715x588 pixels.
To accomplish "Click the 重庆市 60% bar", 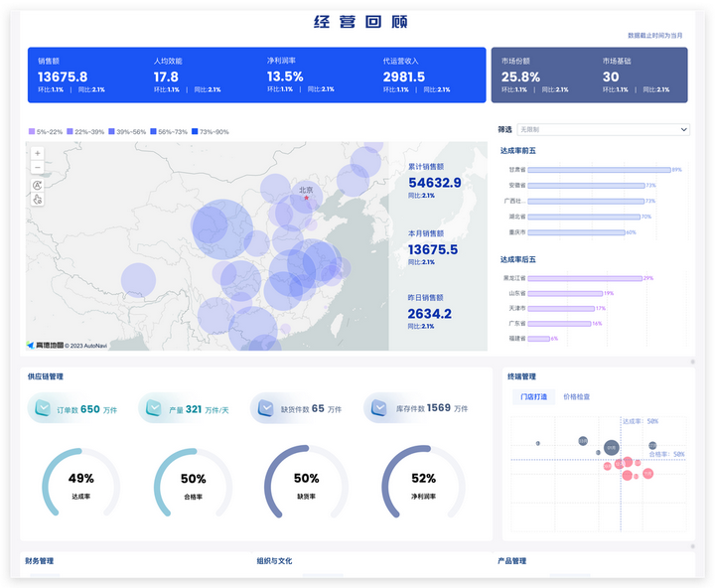I will [576, 232].
